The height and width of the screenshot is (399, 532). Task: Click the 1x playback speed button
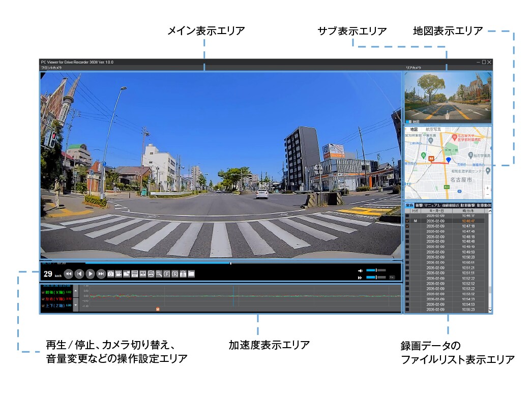click(392, 277)
